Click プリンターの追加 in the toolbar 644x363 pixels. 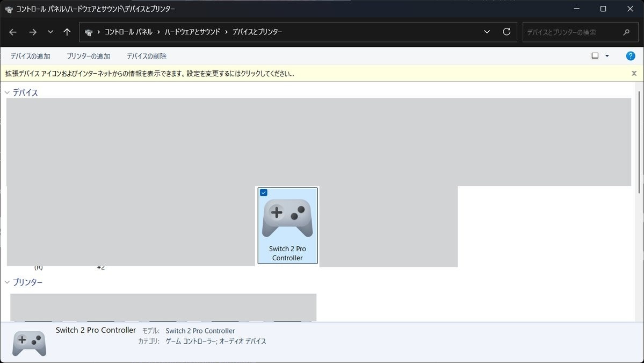(88, 56)
